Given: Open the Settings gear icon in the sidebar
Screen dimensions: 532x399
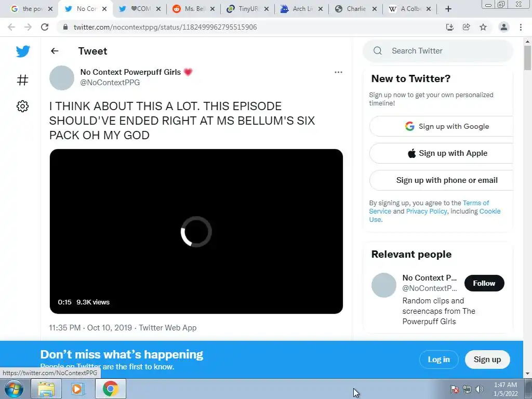Looking at the screenshot, I should click(22, 106).
